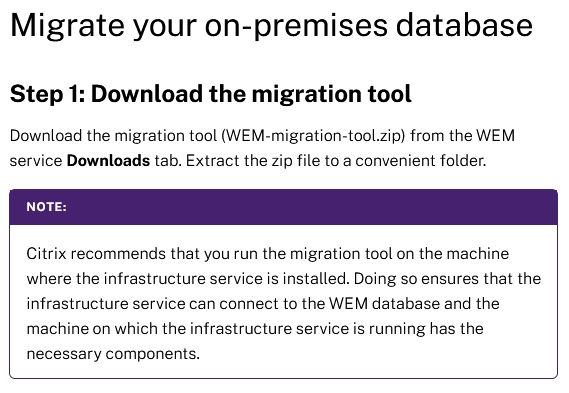Click the 'Step 1: Download the migration tool' heading
This screenshot has height=393, width=569.
pos(211,94)
